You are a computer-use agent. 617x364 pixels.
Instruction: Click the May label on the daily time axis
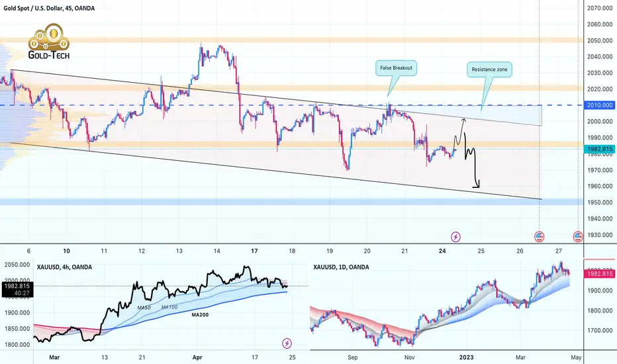pos(576,357)
